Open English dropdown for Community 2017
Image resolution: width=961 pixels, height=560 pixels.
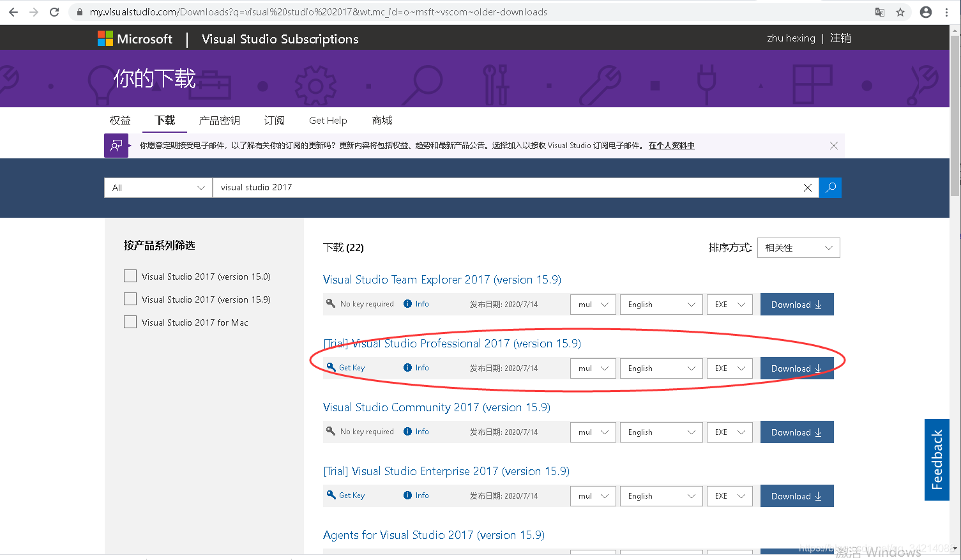coord(662,432)
